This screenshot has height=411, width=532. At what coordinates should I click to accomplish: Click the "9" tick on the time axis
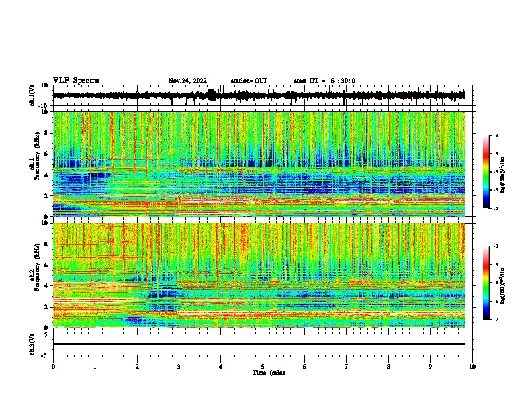click(x=430, y=367)
